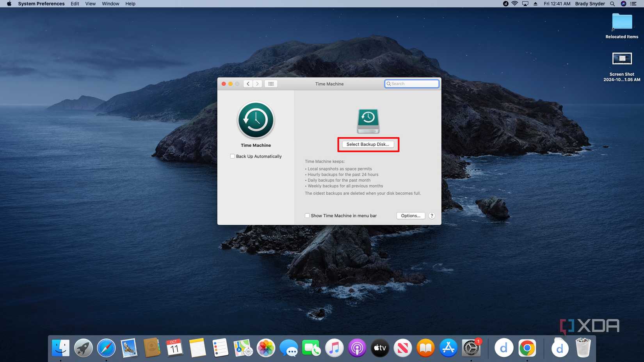Open App Store from the Dock
The image size is (644, 362).
tap(448, 348)
